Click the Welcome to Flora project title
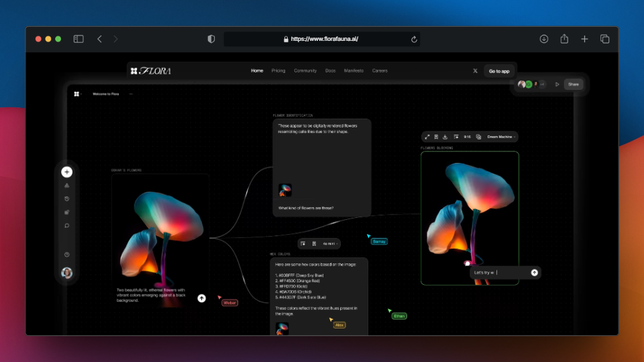The height and width of the screenshot is (362, 644). 105,94
